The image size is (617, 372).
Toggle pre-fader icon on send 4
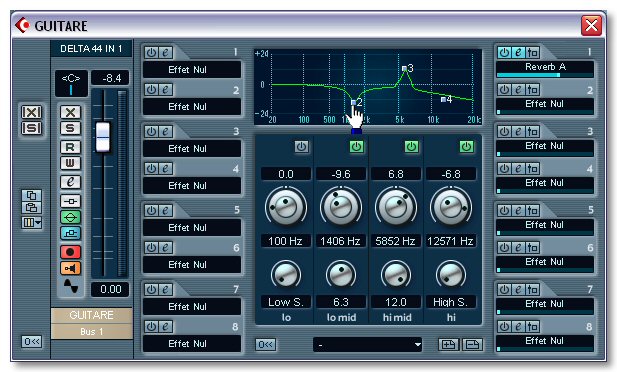pyautogui.click(x=532, y=169)
